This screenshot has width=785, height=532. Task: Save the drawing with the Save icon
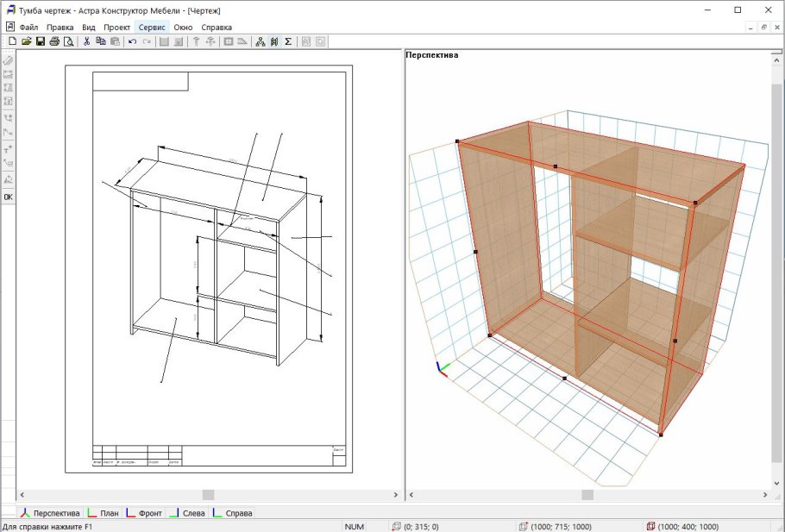tap(40, 42)
